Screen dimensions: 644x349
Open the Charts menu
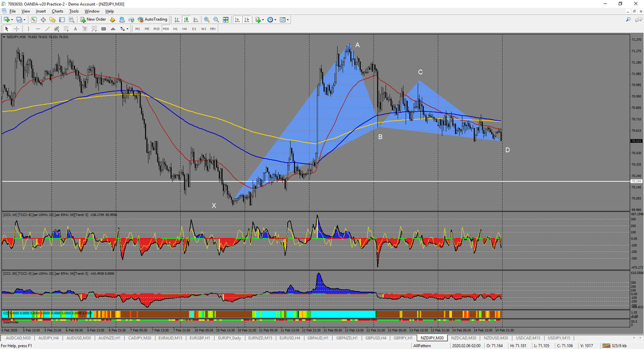point(57,11)
